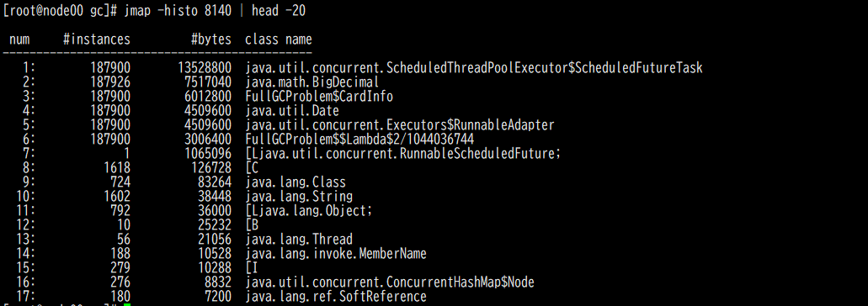Click FullGCProblem$CardInfo class entry
868x306 pixels.
point(319,97)
